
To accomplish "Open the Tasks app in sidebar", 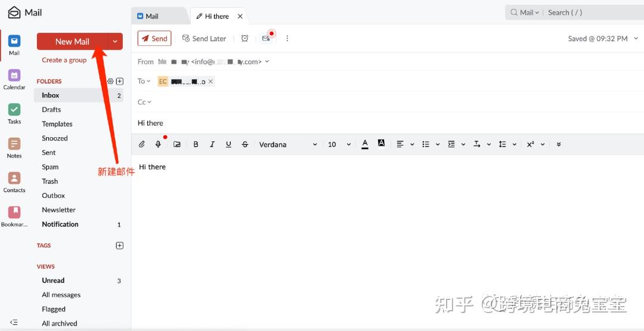I will [14, 113].
